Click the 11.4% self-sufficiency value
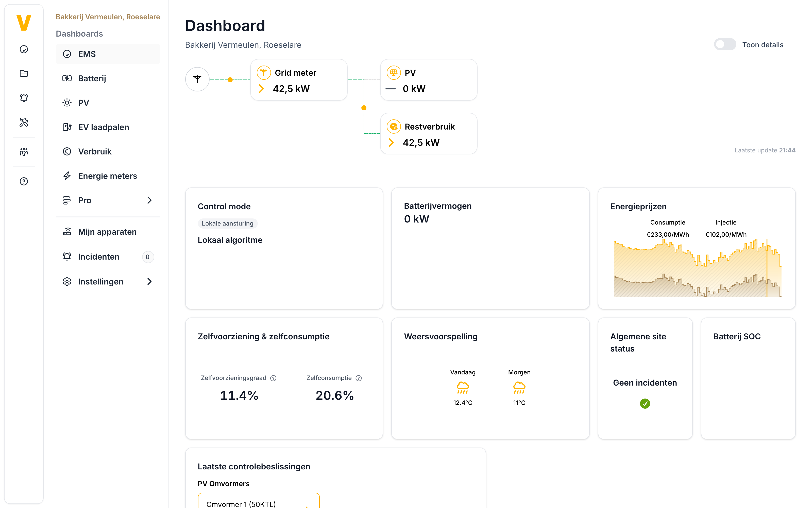Image resolution: width=812 pixels, height=508 pixels. 239,395
